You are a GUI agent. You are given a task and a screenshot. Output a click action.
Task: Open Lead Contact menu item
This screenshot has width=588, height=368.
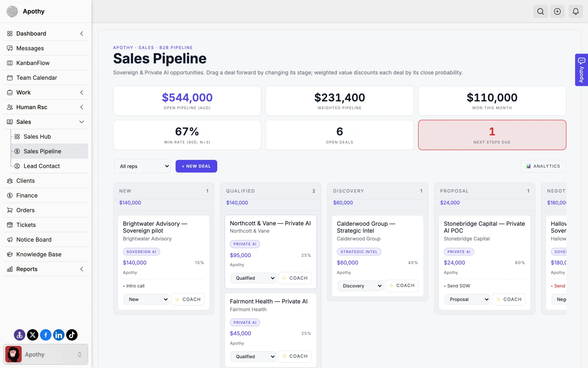tap(49, 166)
